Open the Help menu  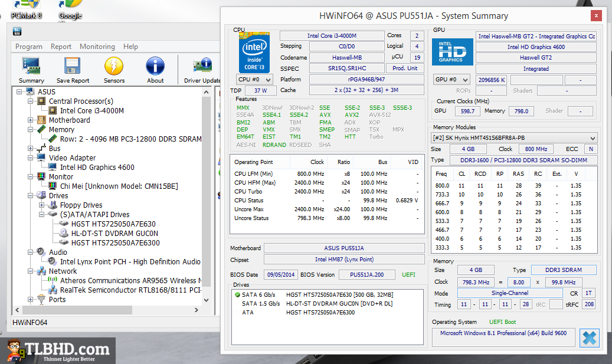(x=130, y=47)
